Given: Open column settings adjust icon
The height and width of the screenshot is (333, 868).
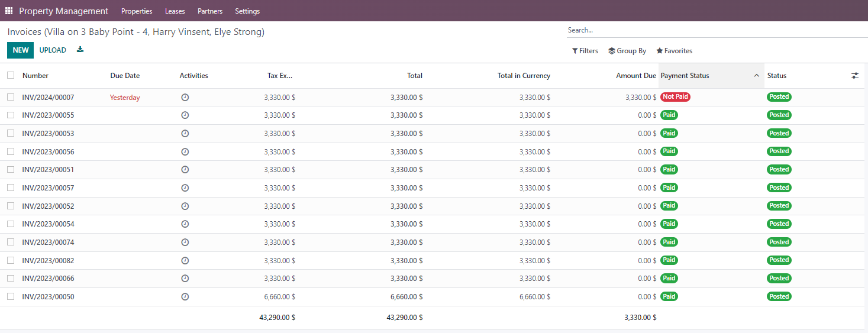Looking at the screenshot, I should click(854, 76).
